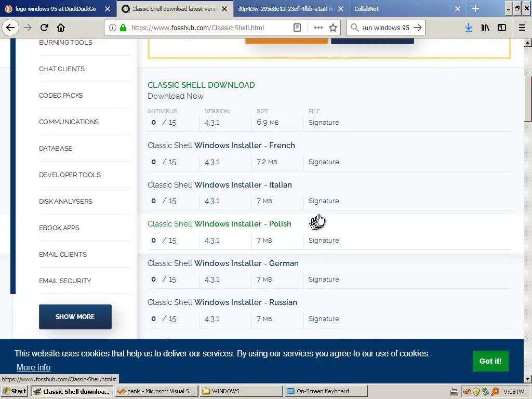532x399 pixels.
Task: Open the Chat Clients category
Action: pos(62,69)
